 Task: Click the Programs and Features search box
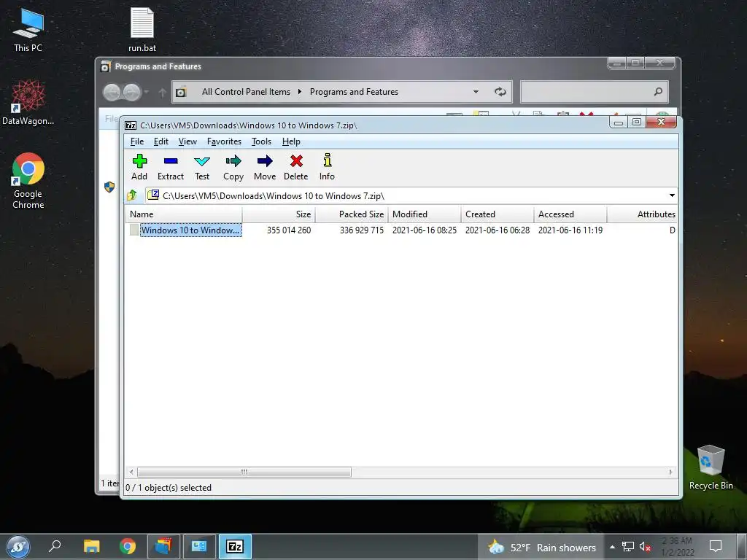coord(594,92)
